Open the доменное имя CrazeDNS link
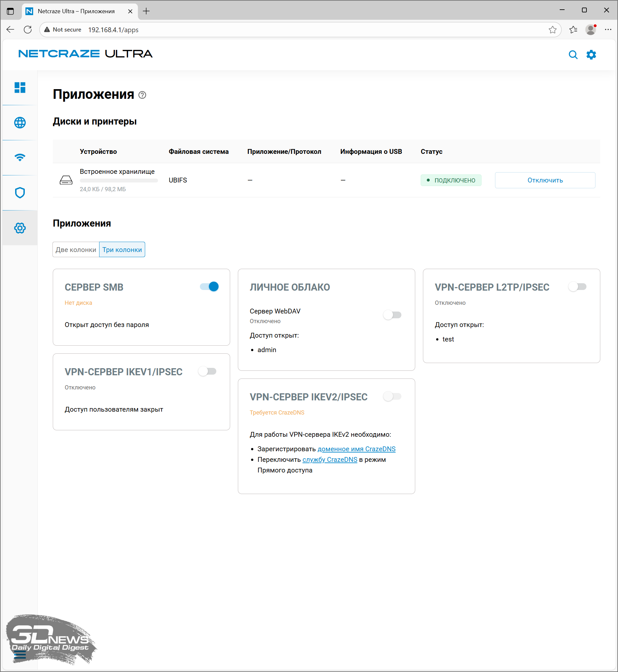The height and width of the screenshot is (672, 618). pyautogui.click(x=356, y=449)
